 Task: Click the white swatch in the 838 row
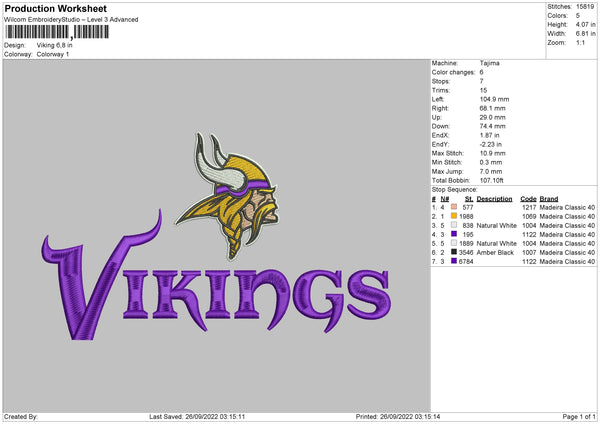(x=454, y=225)
